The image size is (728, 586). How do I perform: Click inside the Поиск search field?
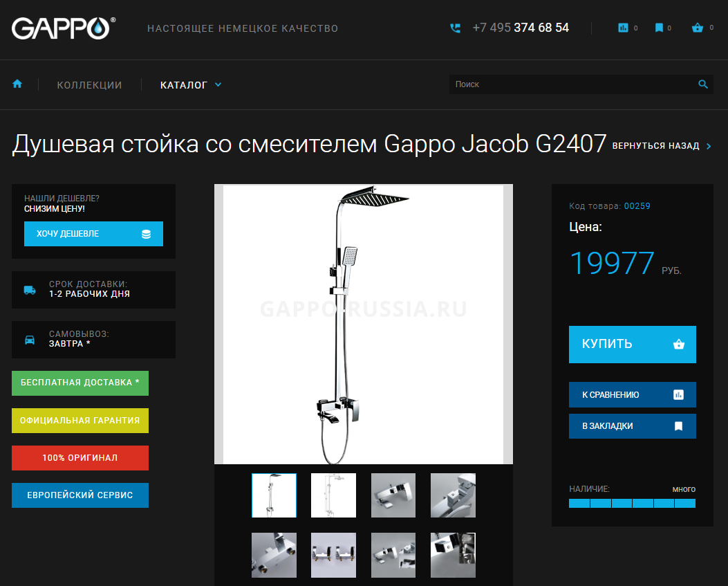click(x=573, y=84)
